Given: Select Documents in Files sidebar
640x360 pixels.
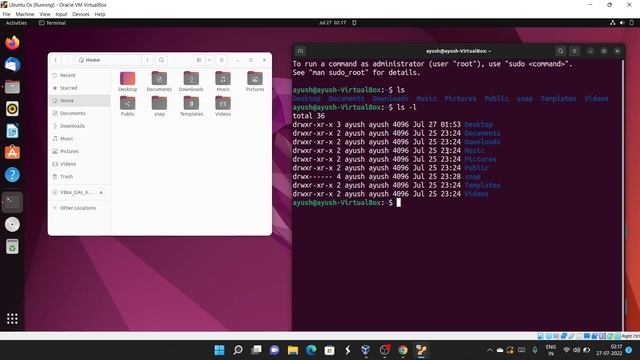Looking at the screenshot, I should pos(80,113).
